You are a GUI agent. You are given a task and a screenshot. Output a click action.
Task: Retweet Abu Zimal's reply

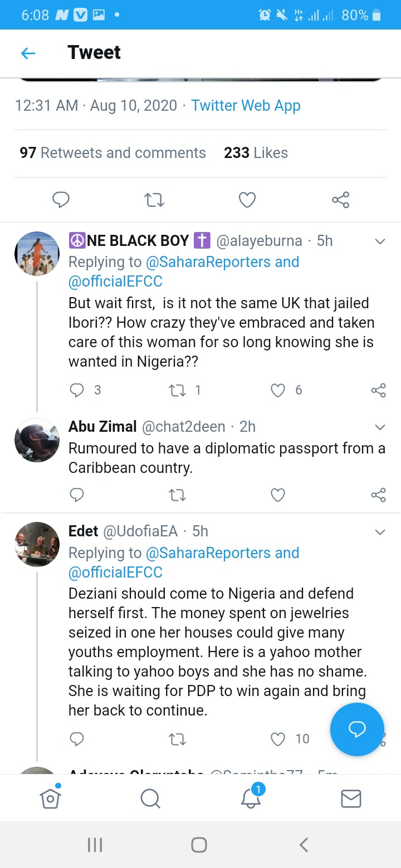(177, 495)
